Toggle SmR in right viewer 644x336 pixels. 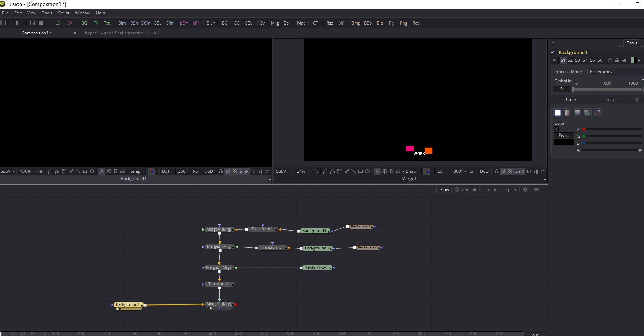pos(519,171)
